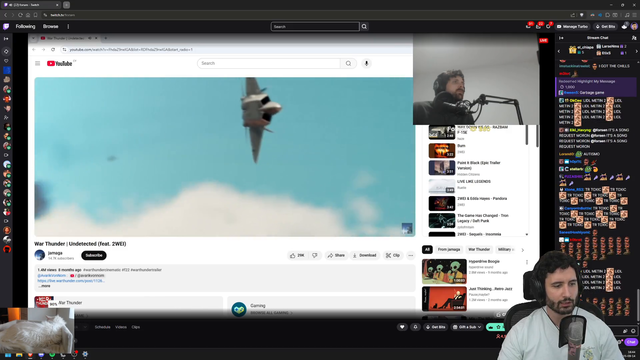640x360 pixels.
Task: Open the three-dots menu next to Browse
Action: [x=68, y=27]
